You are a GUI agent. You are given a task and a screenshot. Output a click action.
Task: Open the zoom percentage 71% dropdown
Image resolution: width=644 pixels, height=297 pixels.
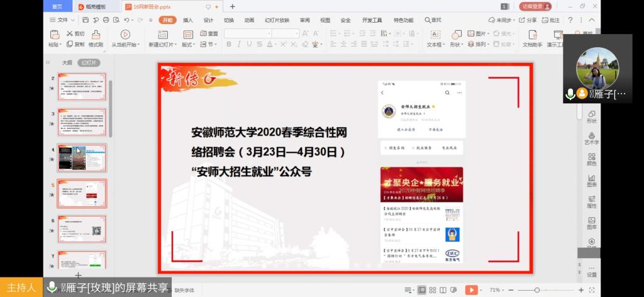pyautogui.click(x=497, y=290)
